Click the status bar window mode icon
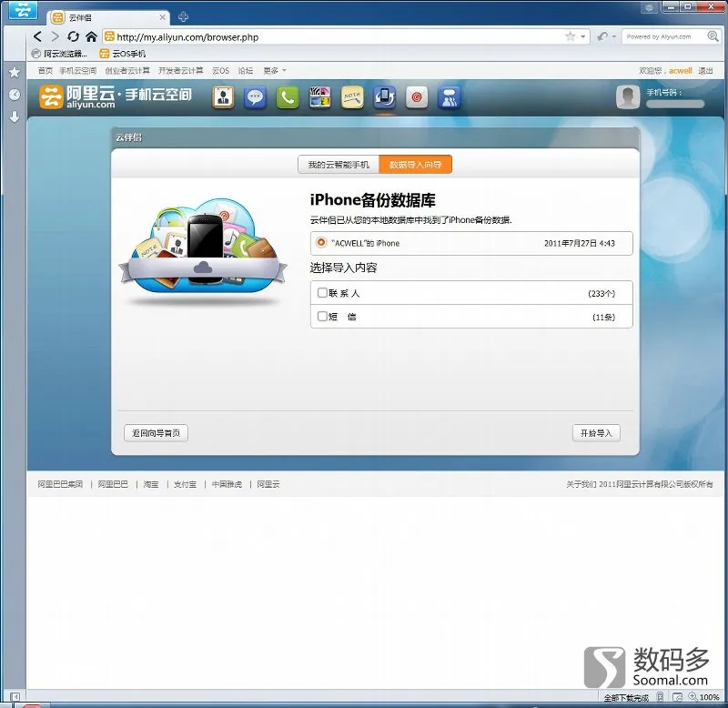 point(677,697)
